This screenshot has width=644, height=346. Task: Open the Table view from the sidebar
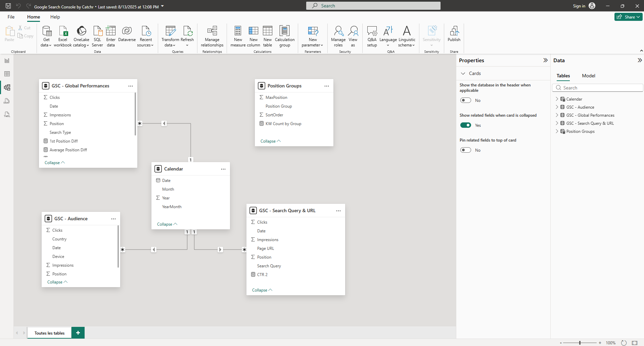point(7,74)
